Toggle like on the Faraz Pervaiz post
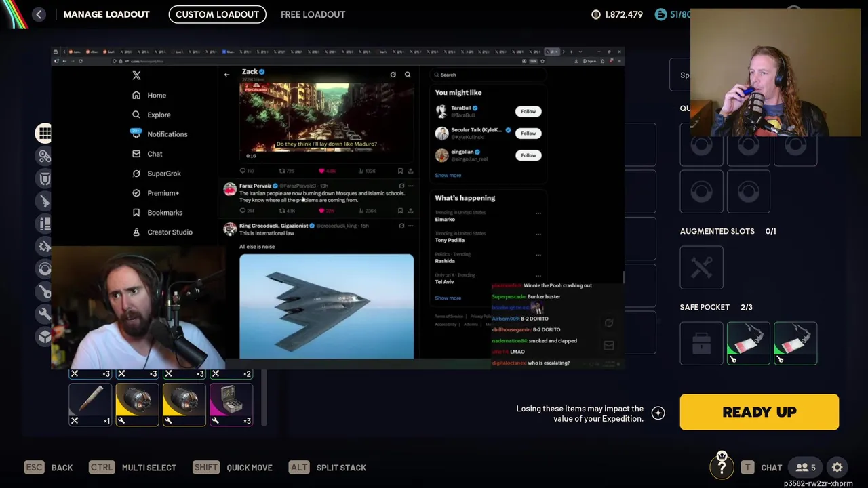This screenshot has width=868, height=488. [x=322, y=211]
